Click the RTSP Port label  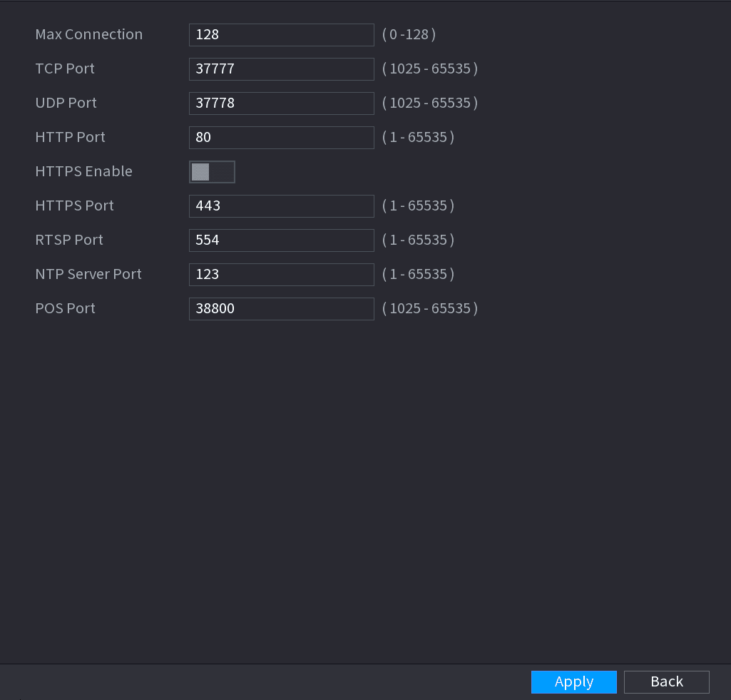pyautogui.click(x=69, y=240)
